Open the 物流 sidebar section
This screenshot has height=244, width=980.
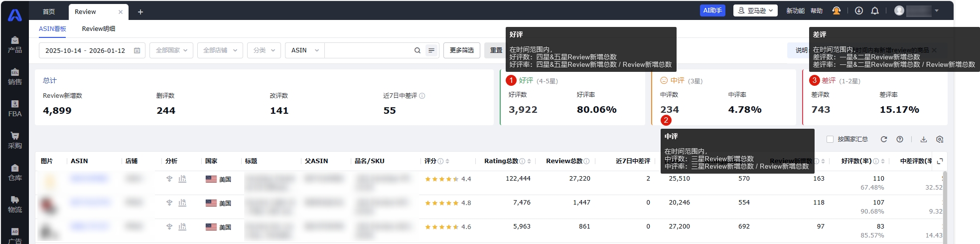tap(15, 204)
